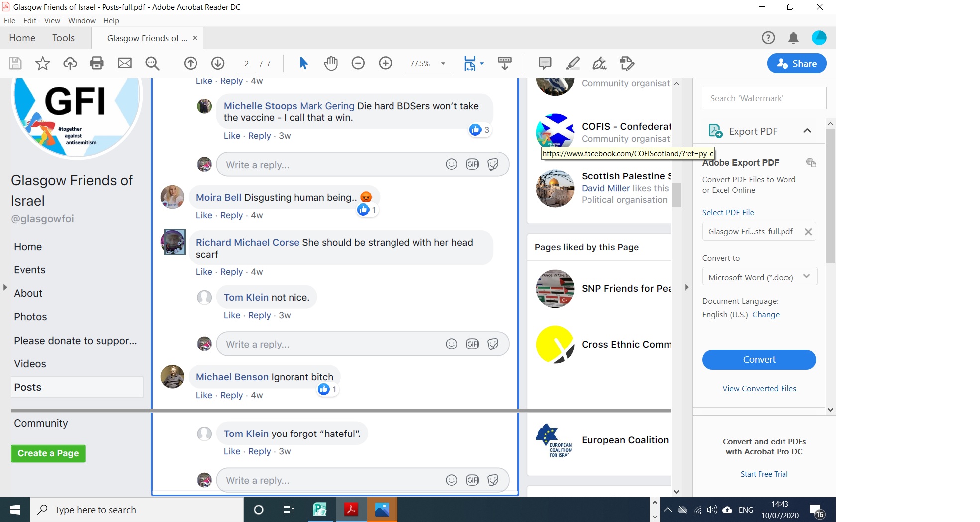Open Task View on the taskbar

click(289, 510)
